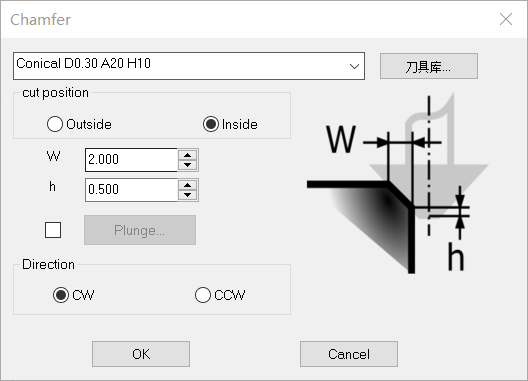This screenshot has height=381, width=528.
Task: Click the h value input field
Action: pyautogui.click(x=131, y=190)
